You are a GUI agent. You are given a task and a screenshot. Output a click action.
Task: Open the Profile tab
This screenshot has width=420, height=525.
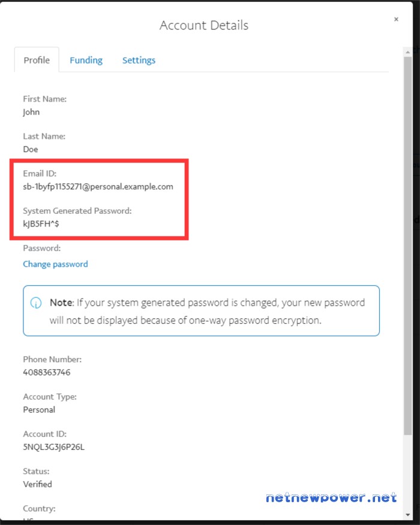(x=37, y=60)
